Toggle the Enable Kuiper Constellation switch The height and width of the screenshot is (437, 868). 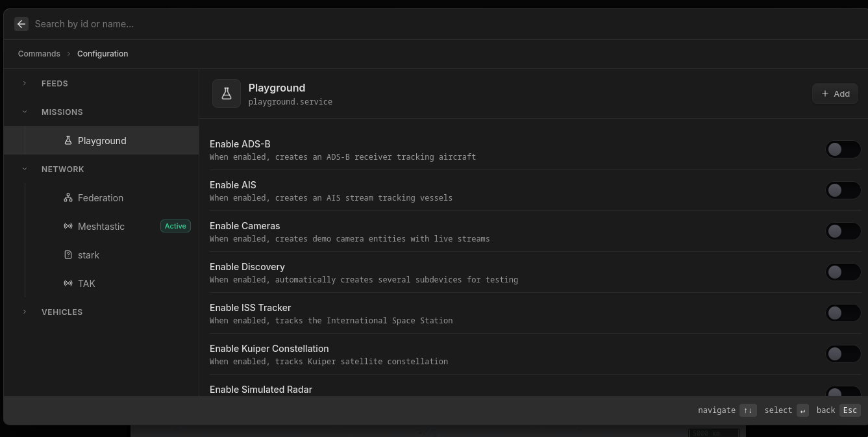point(843,354)
